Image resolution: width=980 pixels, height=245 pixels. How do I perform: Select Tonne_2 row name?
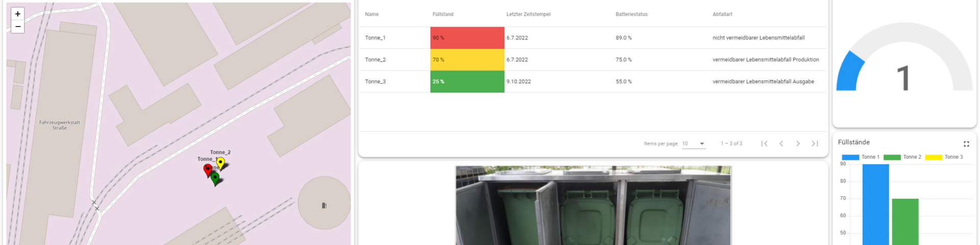375,60
